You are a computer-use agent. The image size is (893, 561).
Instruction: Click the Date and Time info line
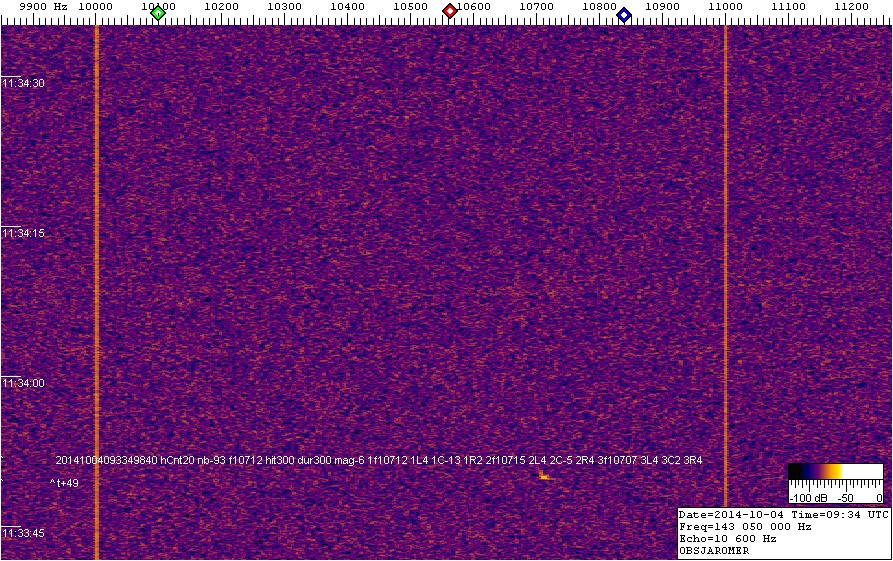pos(783,514)
